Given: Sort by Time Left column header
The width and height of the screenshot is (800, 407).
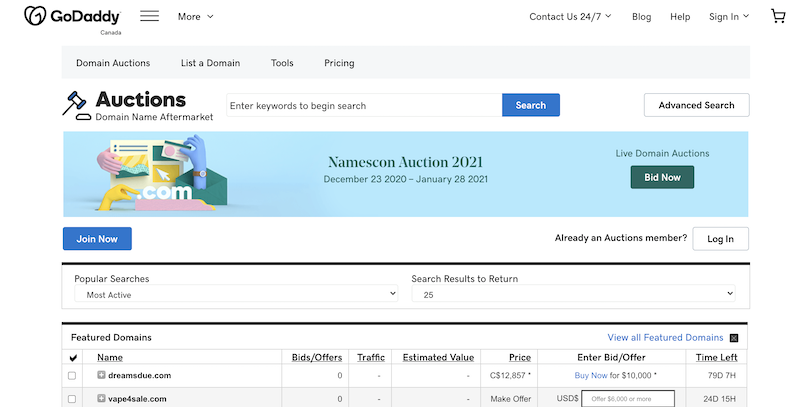Looking at the screenshot, I should [716, 358].
